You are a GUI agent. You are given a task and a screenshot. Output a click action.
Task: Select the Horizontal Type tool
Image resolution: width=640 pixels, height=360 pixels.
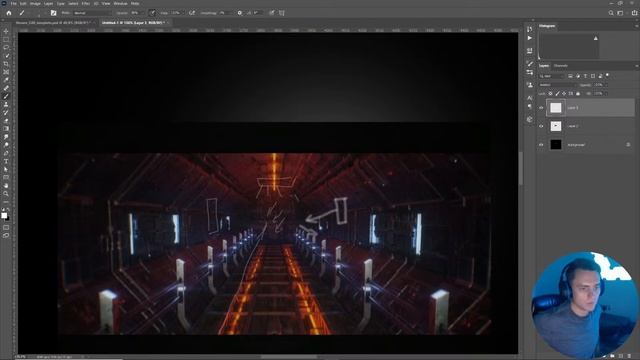6,161
